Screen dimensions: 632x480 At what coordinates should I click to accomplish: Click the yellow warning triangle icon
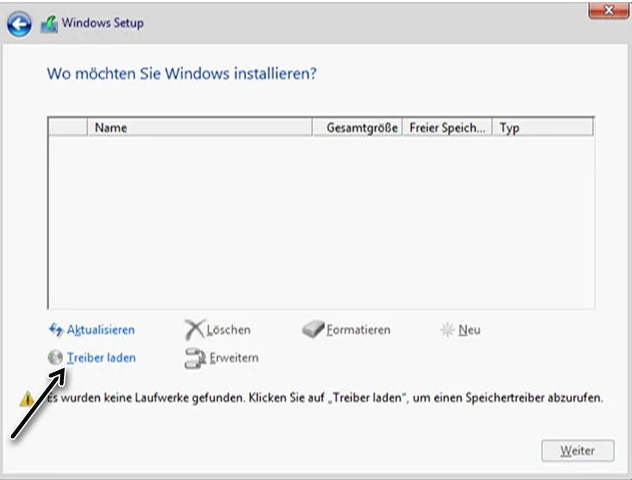27,399
